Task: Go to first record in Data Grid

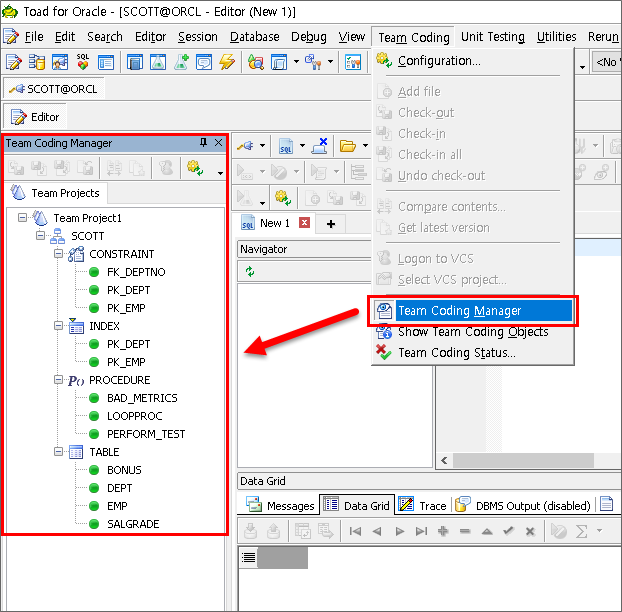Action: pos(355,531)
